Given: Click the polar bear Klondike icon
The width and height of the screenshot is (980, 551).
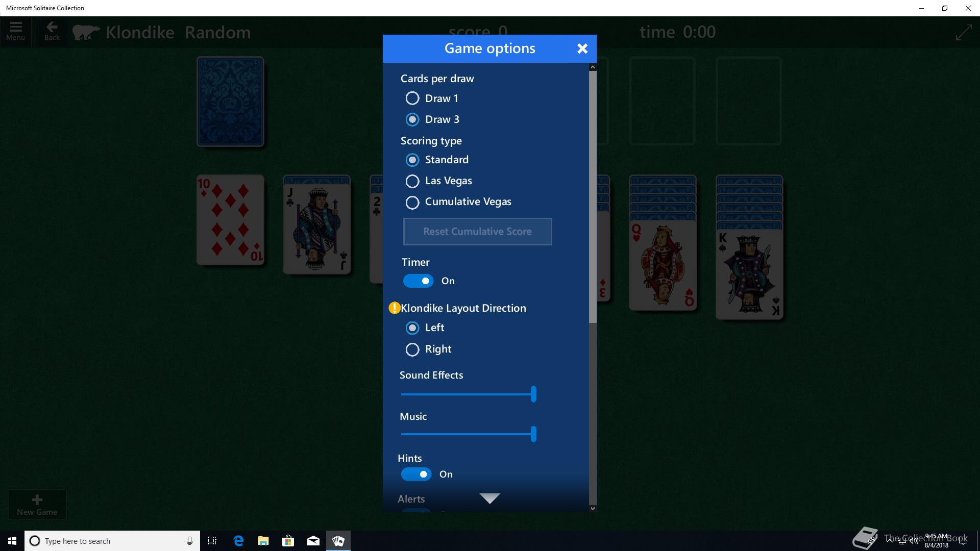Looking at the screenshot, I should [x=86, y=32].
